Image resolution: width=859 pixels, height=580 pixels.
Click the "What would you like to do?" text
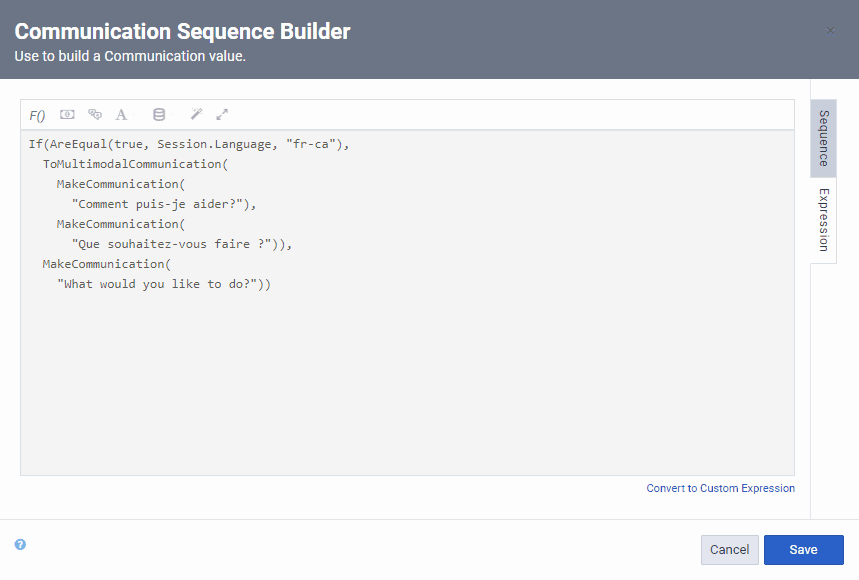point(158,283)
